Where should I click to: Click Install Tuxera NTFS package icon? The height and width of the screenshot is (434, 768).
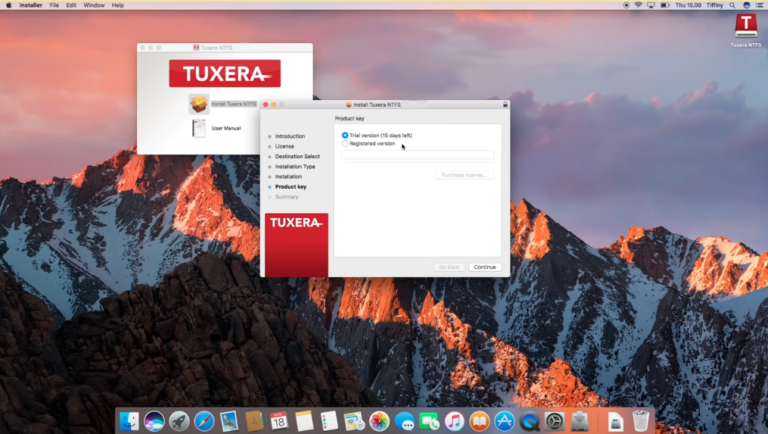[199, 104]
